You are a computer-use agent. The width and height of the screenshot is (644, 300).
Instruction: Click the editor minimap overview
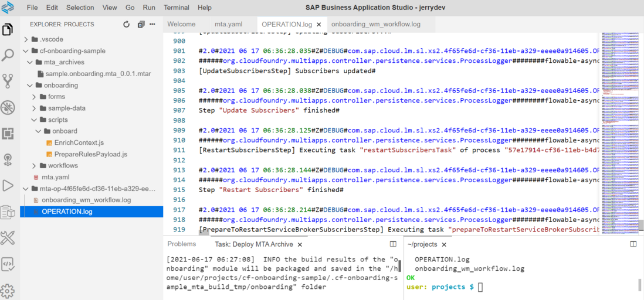click(x=619, y=133)
